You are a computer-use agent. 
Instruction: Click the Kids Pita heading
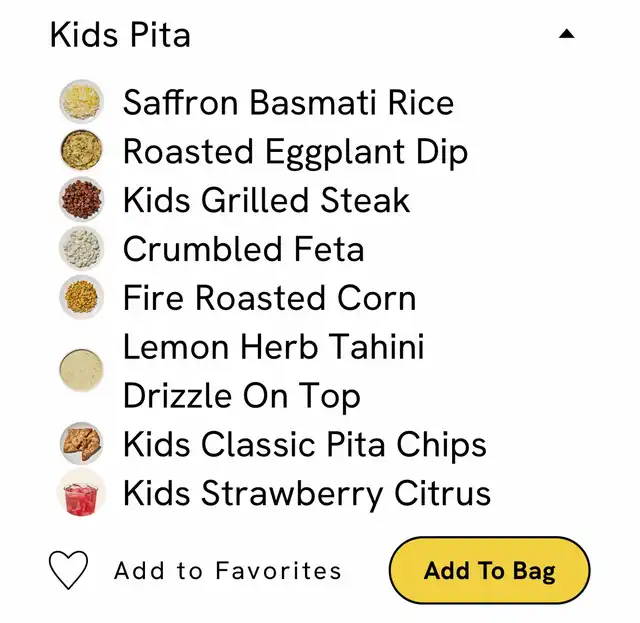[120, 35]
